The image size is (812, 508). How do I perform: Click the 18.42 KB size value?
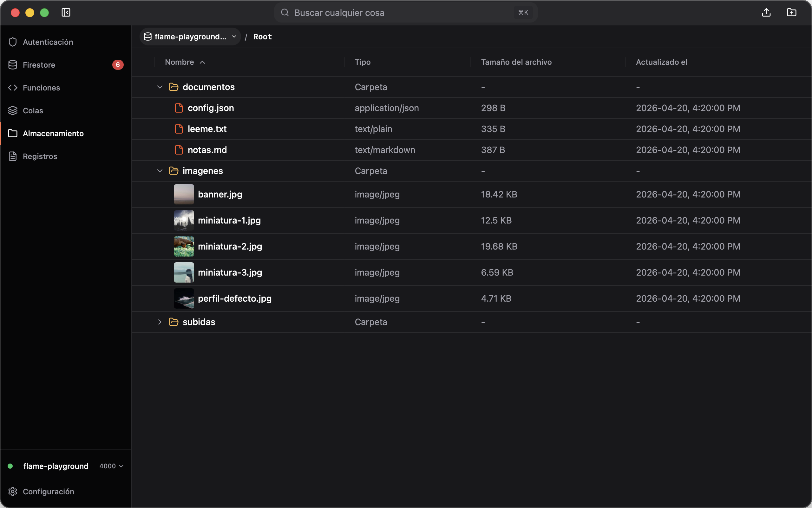[499, 194]
